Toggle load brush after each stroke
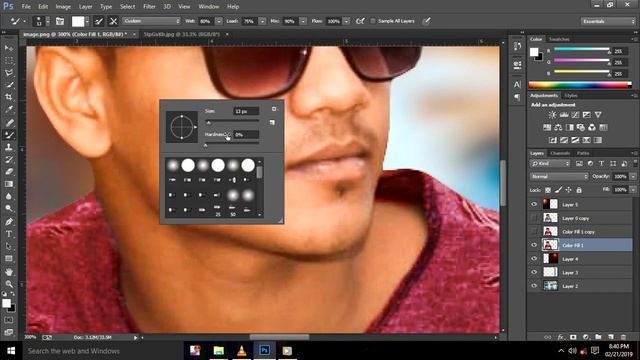 click(x=99, y=21)
